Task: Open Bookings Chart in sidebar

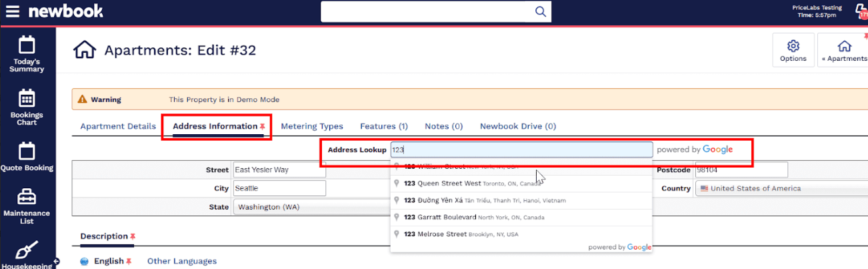Action: pos(27,107)
